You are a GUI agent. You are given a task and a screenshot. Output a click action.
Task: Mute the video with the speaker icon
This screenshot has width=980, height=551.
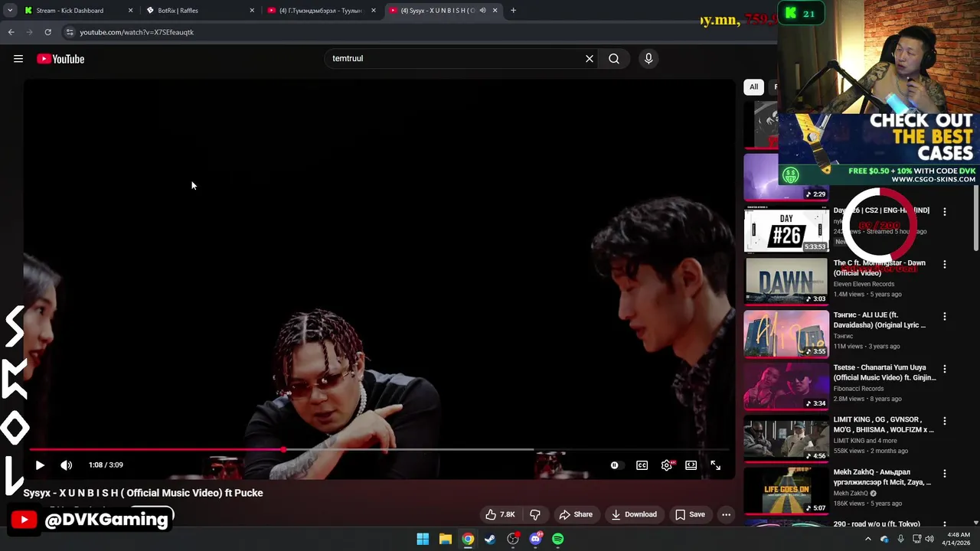coord(67,465)
